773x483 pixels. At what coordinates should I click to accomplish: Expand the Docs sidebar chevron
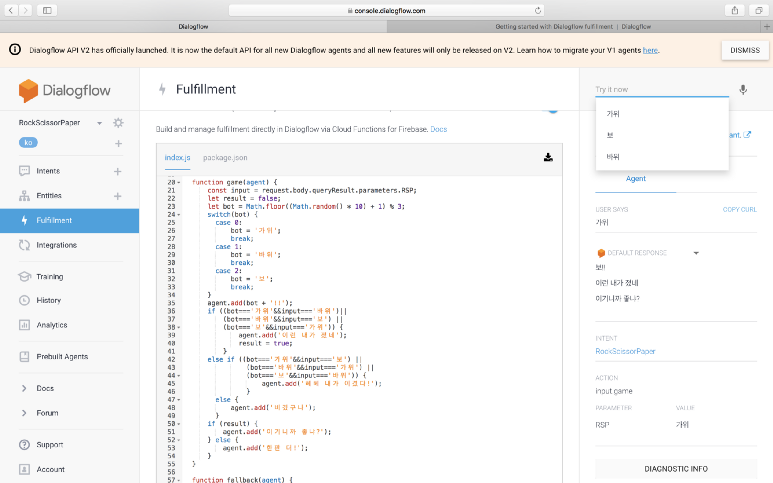(24, 388)
